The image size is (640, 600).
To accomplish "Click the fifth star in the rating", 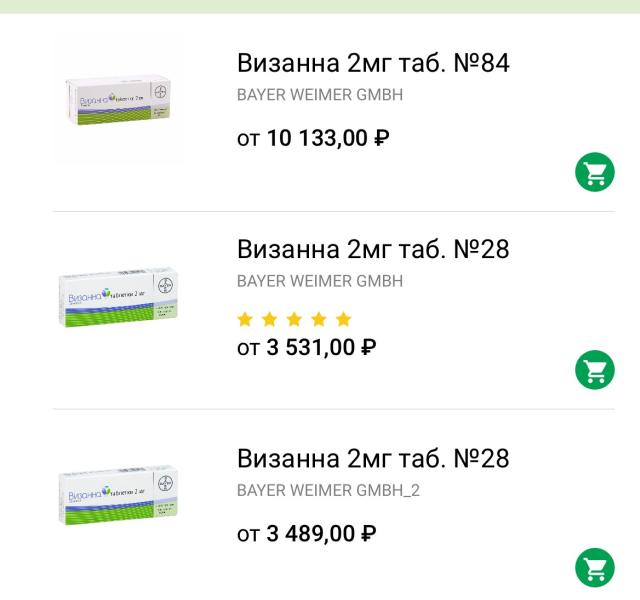I will pyautogui.click(x=344, y=319).
